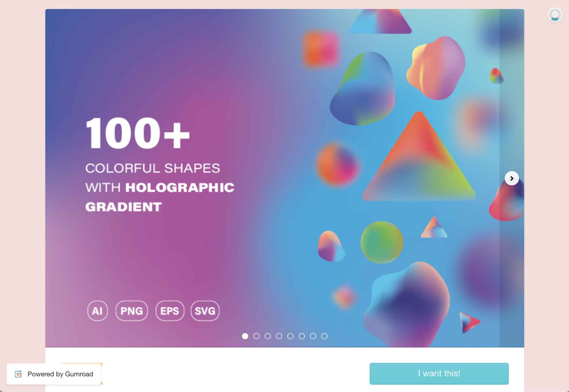
Task: Click the COLORFUL SHAPES text
Action: pos(153,168)
